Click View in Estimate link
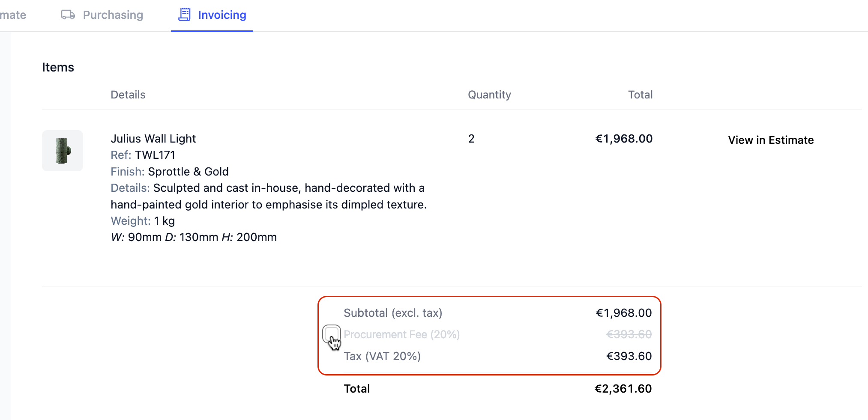This screenshot has height=420, width=868. [x=771, y=140]
